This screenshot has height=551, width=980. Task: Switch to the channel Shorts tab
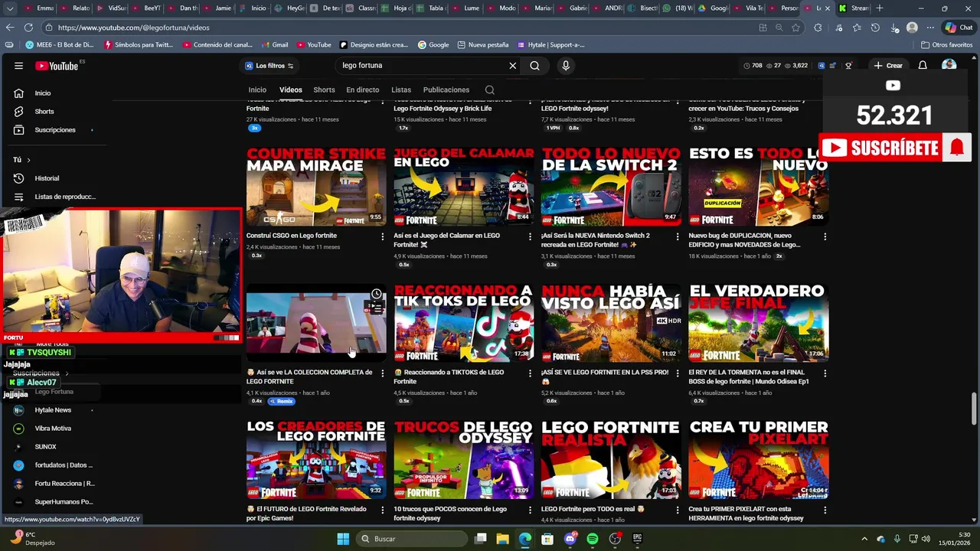click(x=324, y=90)
